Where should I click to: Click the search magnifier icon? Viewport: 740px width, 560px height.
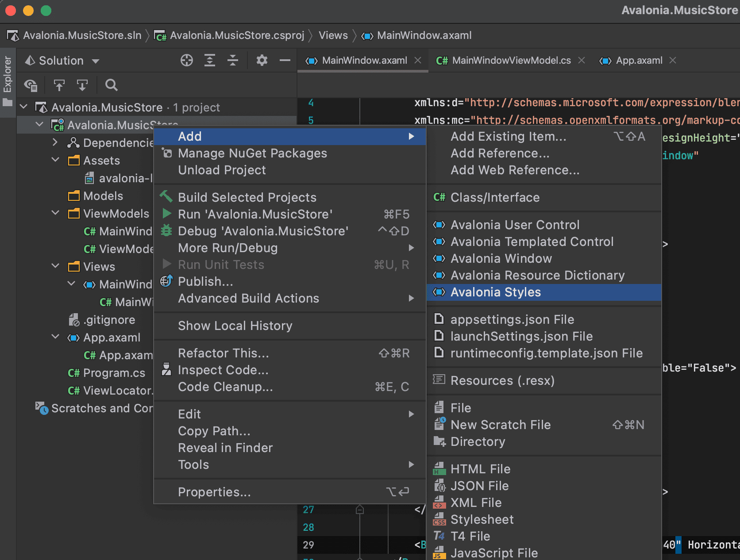(112, 85)
